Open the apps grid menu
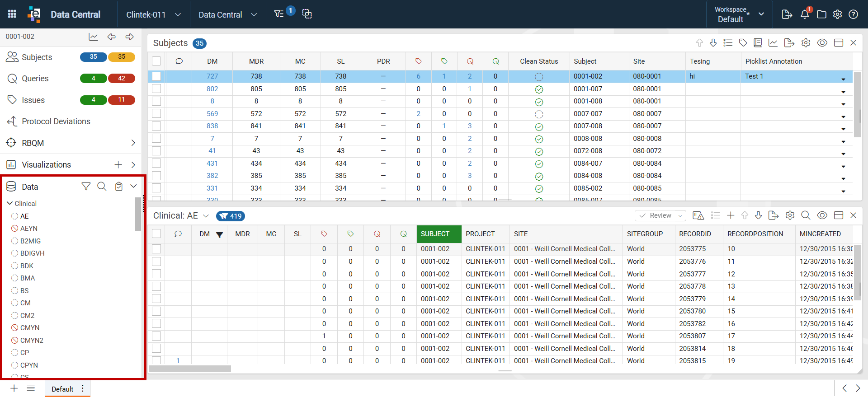The width and height of the screenshot is (868, 397). tap(12, 14)
